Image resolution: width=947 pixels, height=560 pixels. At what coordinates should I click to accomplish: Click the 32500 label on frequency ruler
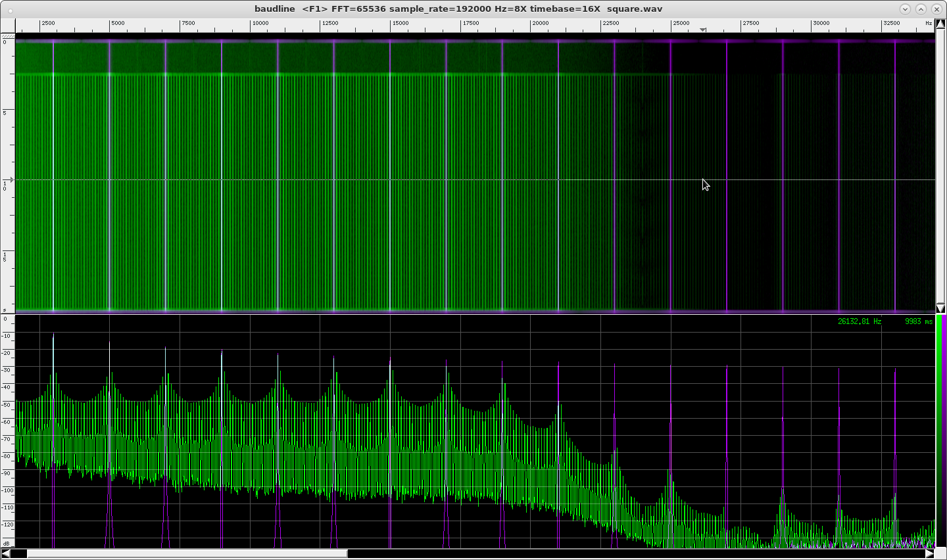click(892, 23)
